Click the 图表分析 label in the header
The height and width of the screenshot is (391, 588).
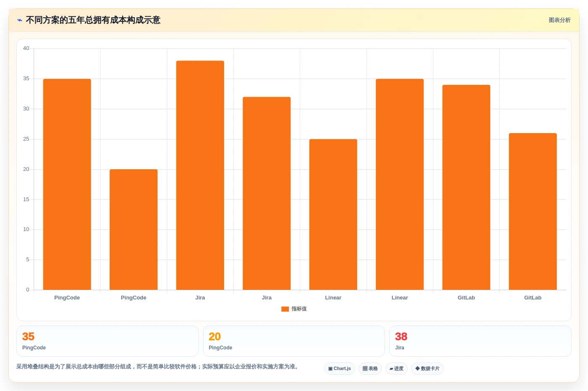pos(559,20)
